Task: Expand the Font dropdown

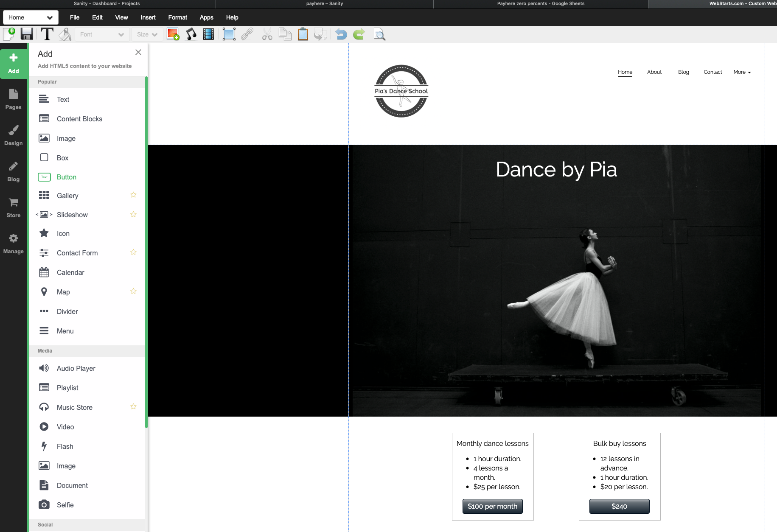Action: [x=102, y=34]
